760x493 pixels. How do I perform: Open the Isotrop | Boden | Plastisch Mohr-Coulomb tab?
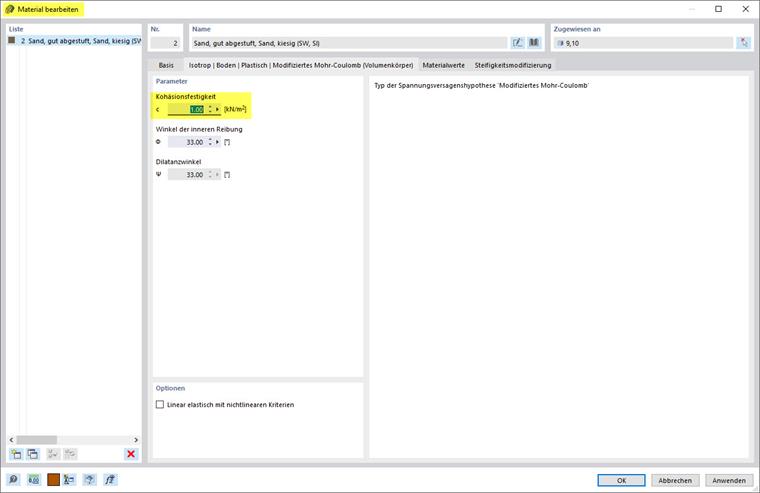click(301, 65)
